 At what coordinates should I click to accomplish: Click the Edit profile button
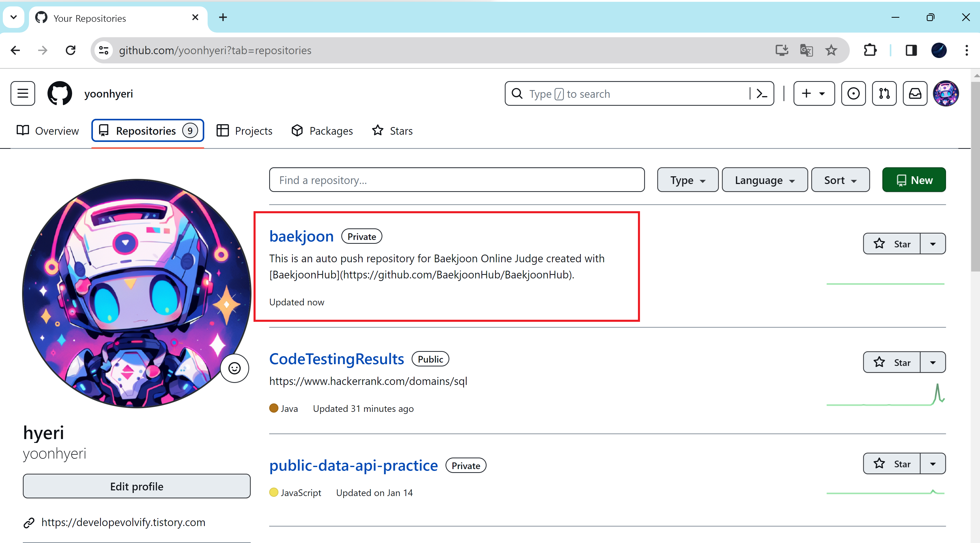click(x=137, y=486)
